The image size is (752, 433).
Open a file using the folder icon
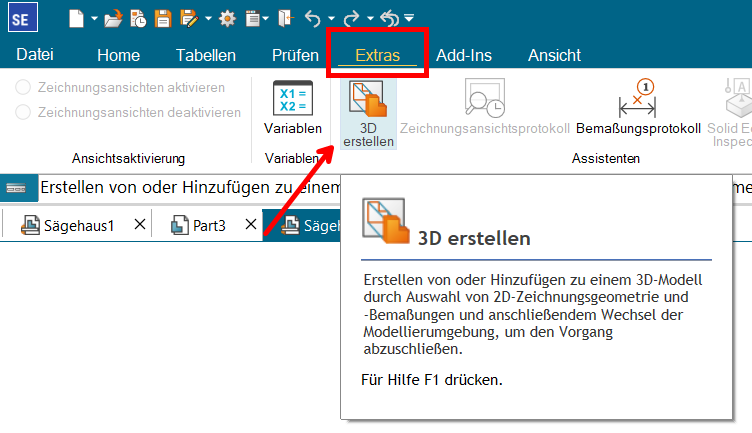click(x=113, y=19)
